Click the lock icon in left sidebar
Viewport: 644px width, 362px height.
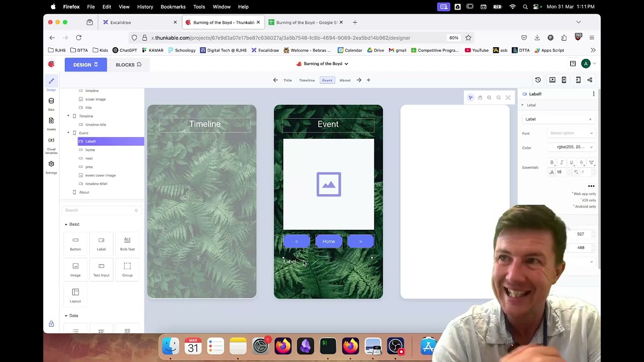tap(51, 324)
